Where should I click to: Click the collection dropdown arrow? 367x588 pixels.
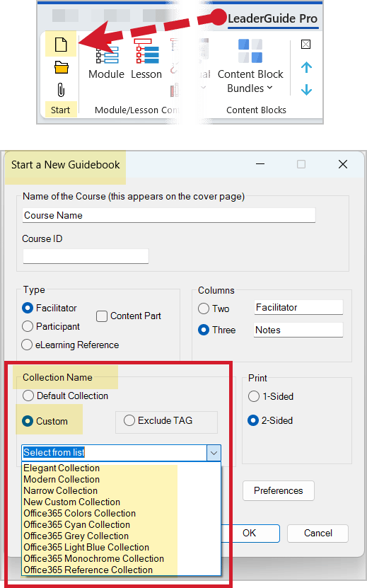[214, 453]
